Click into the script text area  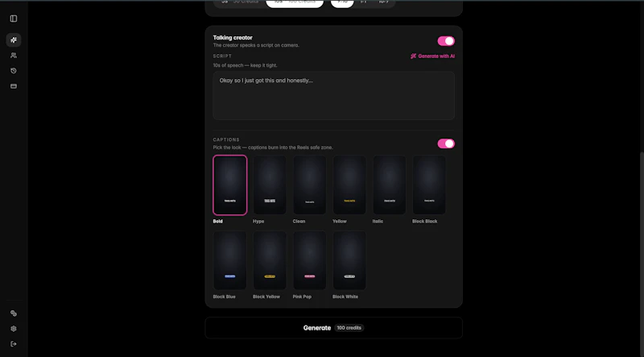point(333,95)
